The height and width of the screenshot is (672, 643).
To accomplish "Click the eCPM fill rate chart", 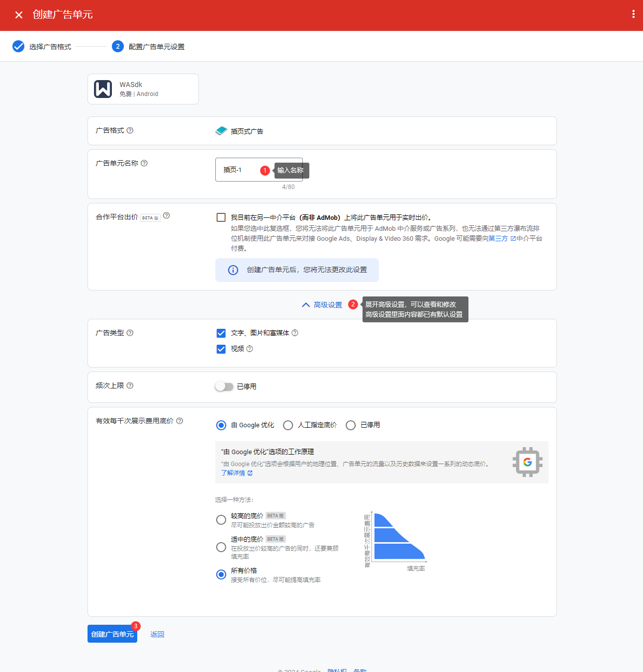I will point(395,540).
